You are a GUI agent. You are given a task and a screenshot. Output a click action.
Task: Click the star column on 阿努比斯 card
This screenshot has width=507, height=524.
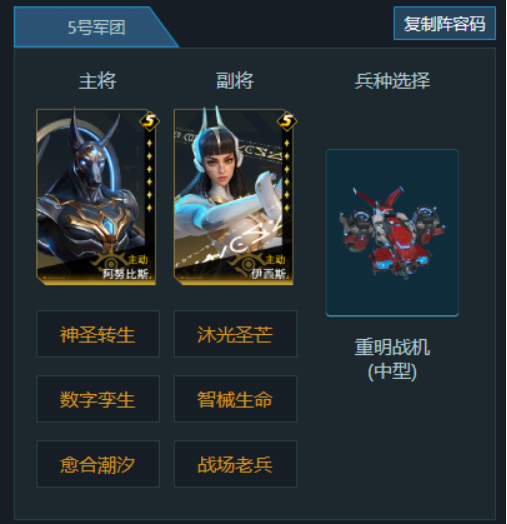(149, 175)
